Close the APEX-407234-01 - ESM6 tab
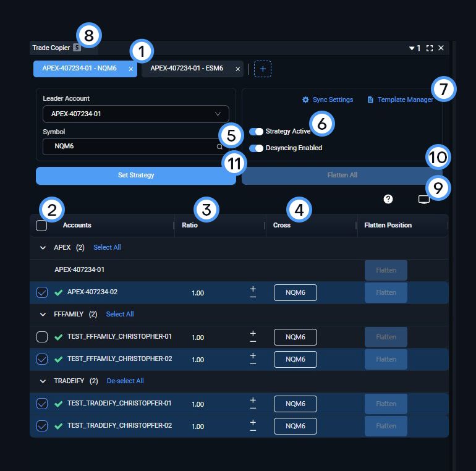Screen dimensions: 476x471 238,69
